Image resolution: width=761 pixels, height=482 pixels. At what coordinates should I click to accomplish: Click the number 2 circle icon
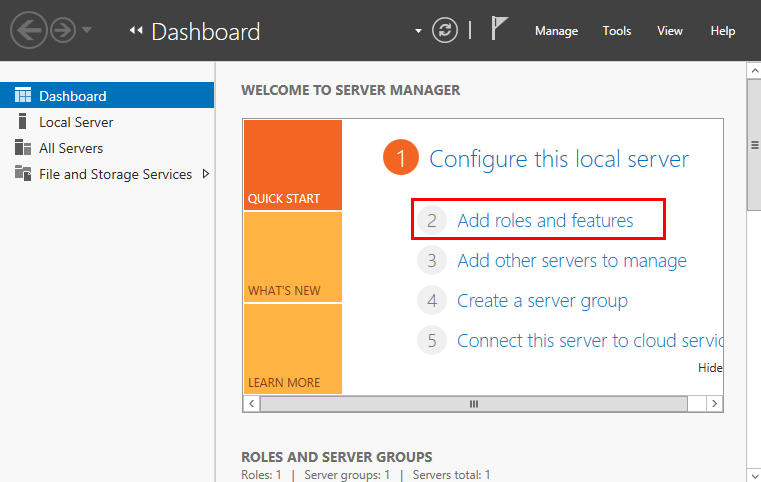point(431,220)
